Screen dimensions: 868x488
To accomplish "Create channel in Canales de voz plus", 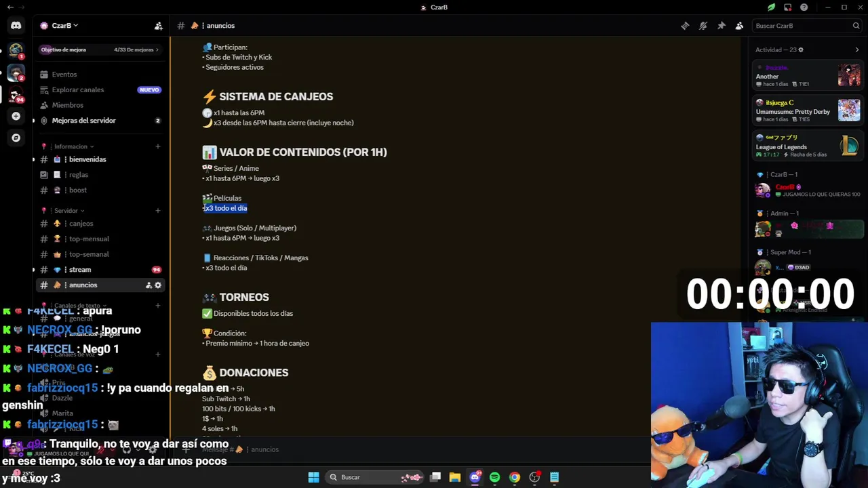I will tap(158, 354).
